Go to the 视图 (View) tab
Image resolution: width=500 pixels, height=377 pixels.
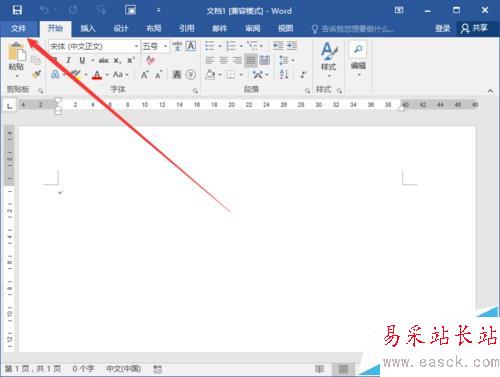[x=286, y=28]
